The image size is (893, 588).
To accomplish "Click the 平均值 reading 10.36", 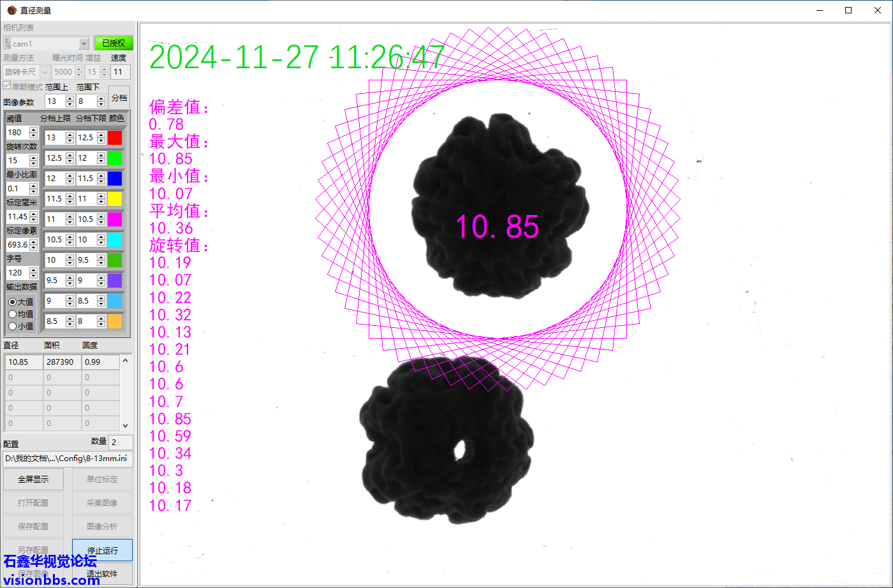I will point(171,228).
